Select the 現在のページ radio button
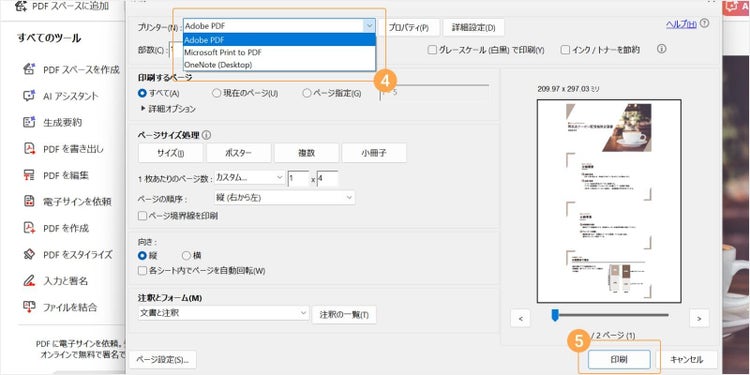Screen dimensions: 750x375 [217, 93]
